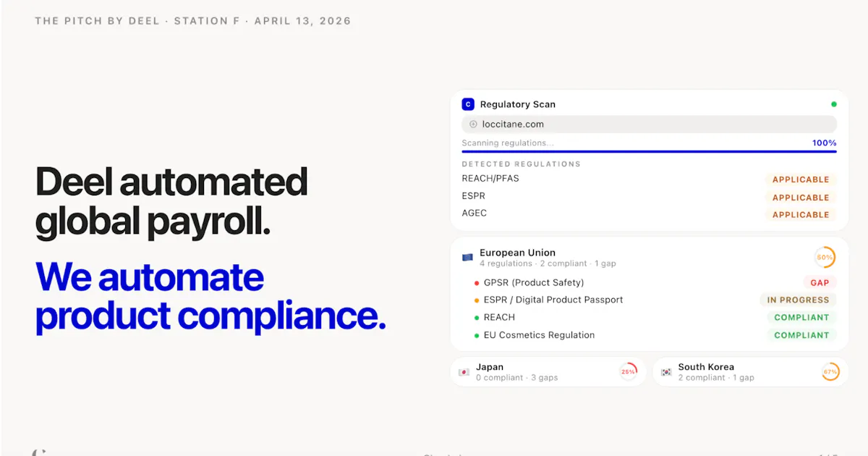Viewport: 868px width, 456px height.
Task: Click the blue Regulatory Scan logo icon
Action: [468, 104]
